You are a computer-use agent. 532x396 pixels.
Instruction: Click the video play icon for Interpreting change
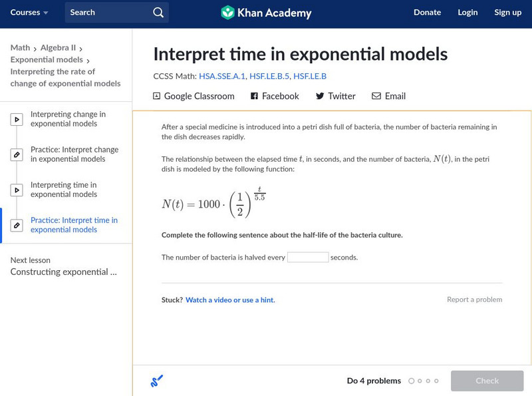[17, 120]
